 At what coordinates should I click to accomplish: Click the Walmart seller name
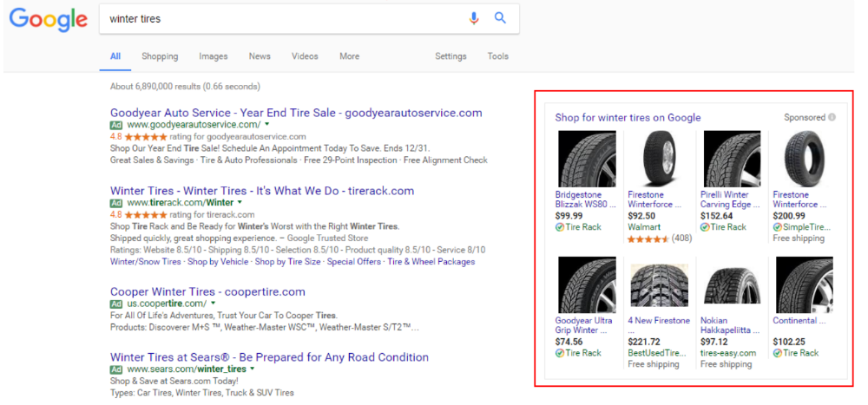coord(644,227)
